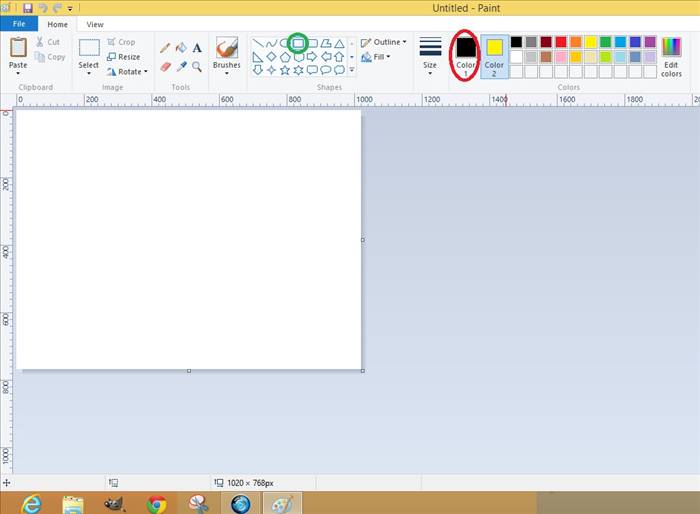The width and height of the screenshot is (700, 514).
Task: Choose the Rounded rectangular callout shape
Action: coord(312,70)
